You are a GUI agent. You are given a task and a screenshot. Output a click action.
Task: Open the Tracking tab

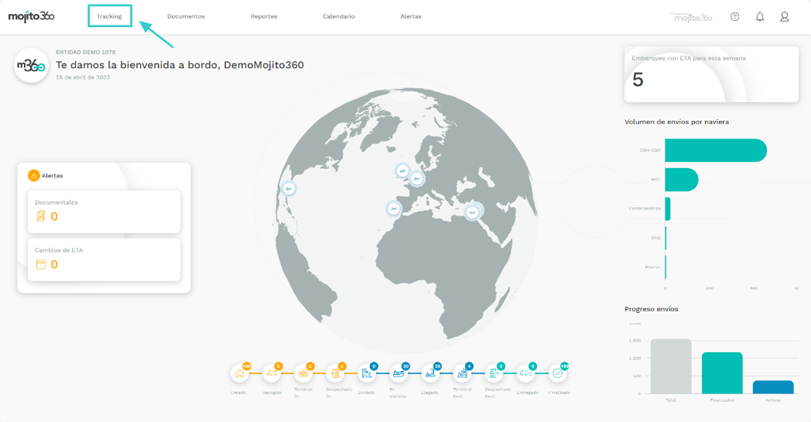tap(109, 17)
